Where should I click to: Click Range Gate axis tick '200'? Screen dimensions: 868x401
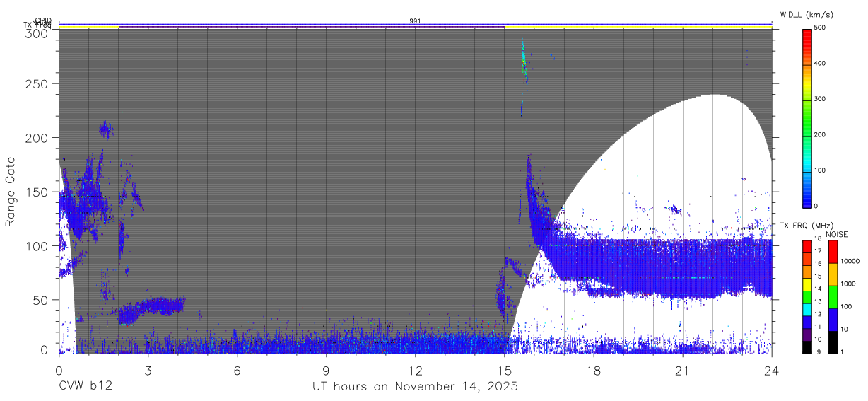coord(38,138)
